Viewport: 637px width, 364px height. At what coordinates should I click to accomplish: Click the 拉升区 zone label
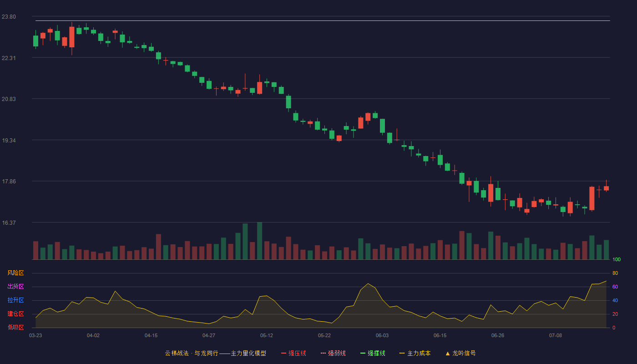pyautogui.click(x=15, y=300)
